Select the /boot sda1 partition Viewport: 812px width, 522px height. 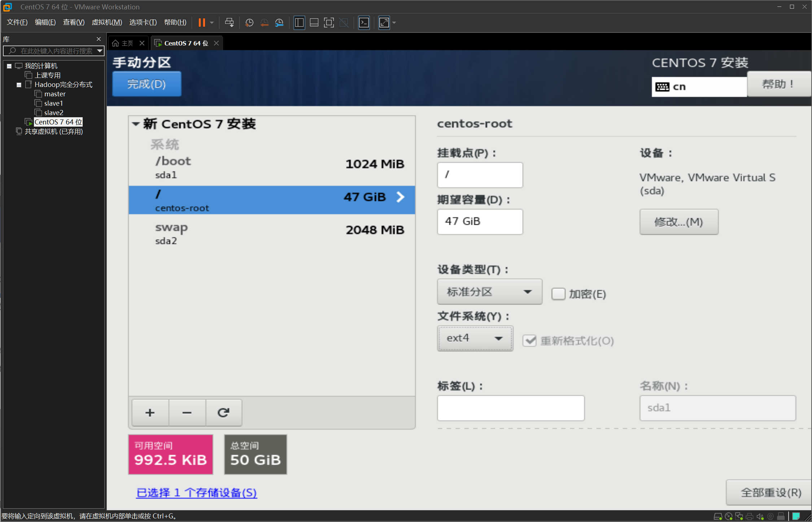tap(272, 168)
